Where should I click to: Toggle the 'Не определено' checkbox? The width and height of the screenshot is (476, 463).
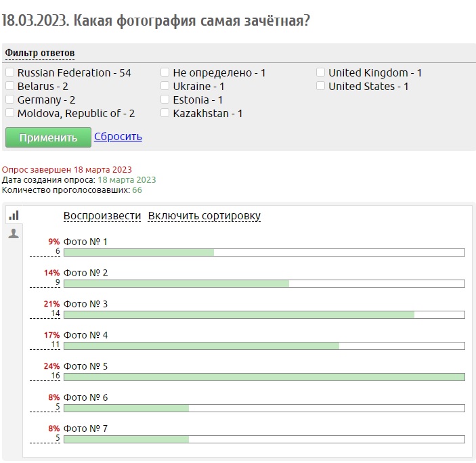point(165,72)
